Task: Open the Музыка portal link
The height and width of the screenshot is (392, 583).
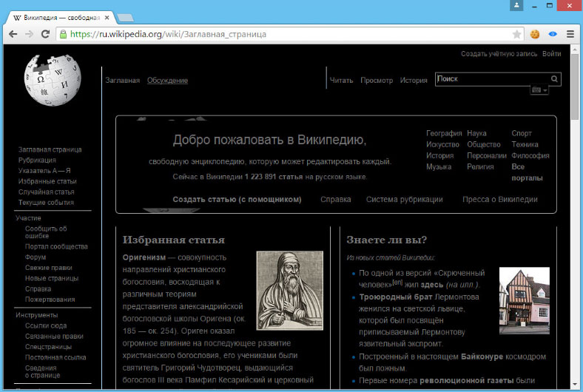Action: pos(439,167)
